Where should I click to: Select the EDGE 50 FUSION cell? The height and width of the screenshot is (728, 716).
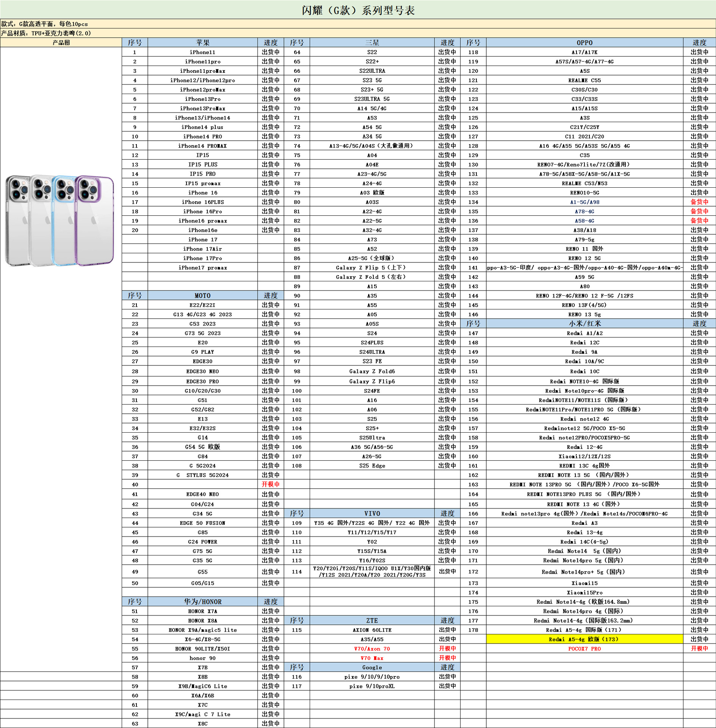point(203,523)
